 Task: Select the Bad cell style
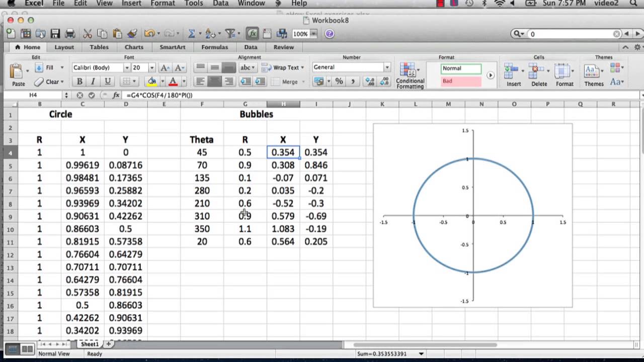pyautogui.click(x=461, y=81)
